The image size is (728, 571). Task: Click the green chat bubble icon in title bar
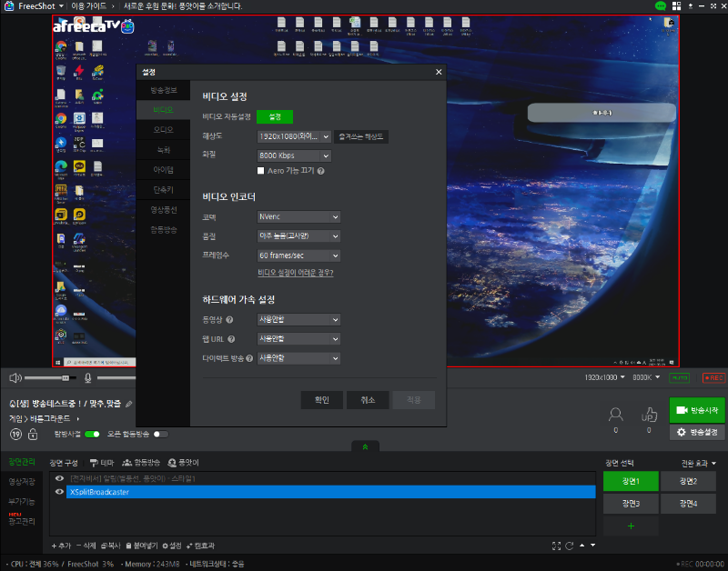click(661, 6)
